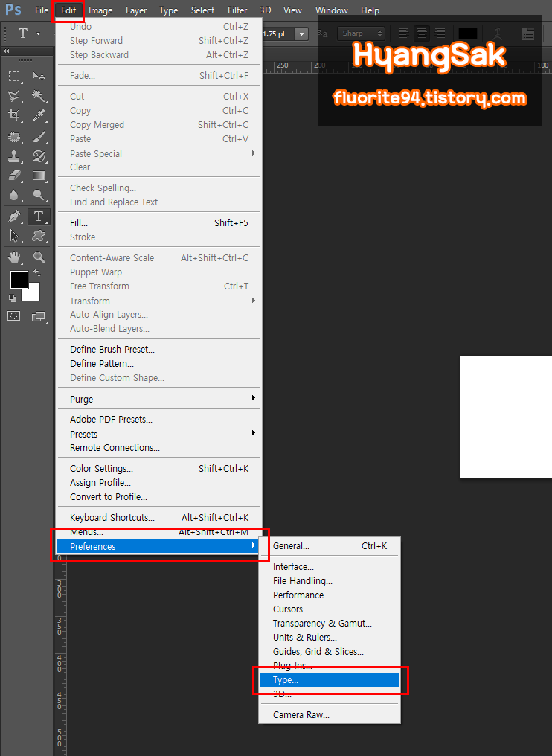The width and height of the screenshot is (552, 756).
Task: Select the Brush tool
Action: coord(39,137)
